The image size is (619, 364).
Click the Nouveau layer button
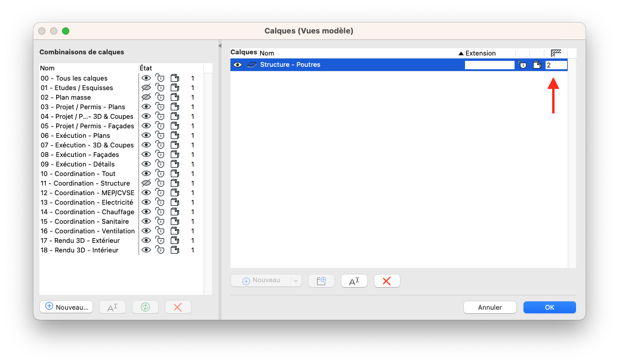click(x=261, y=280)
